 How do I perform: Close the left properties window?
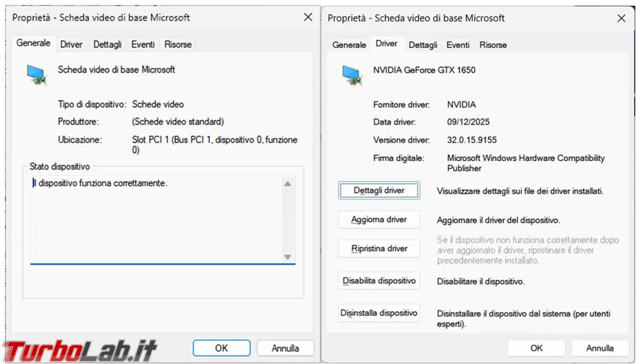coord(308,17)
